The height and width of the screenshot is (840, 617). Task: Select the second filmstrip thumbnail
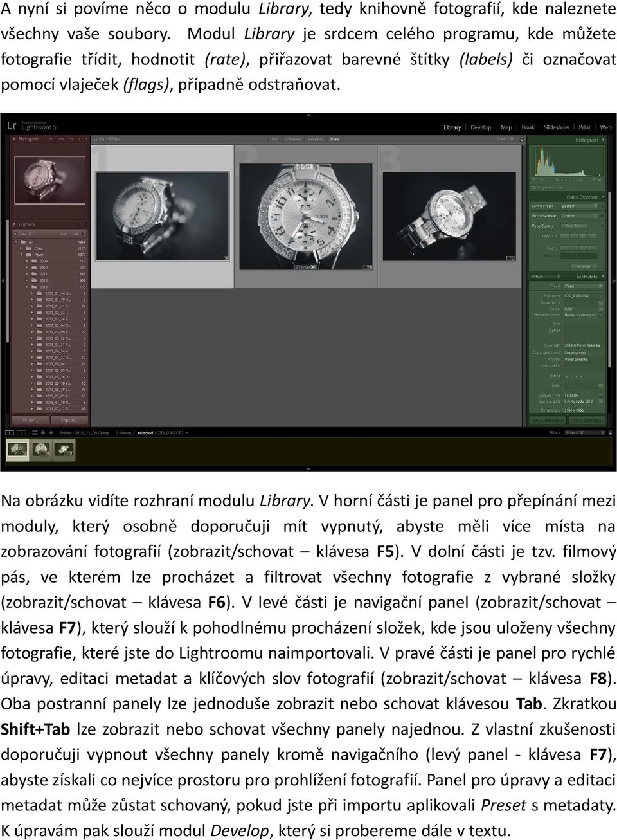coord(40,449)
